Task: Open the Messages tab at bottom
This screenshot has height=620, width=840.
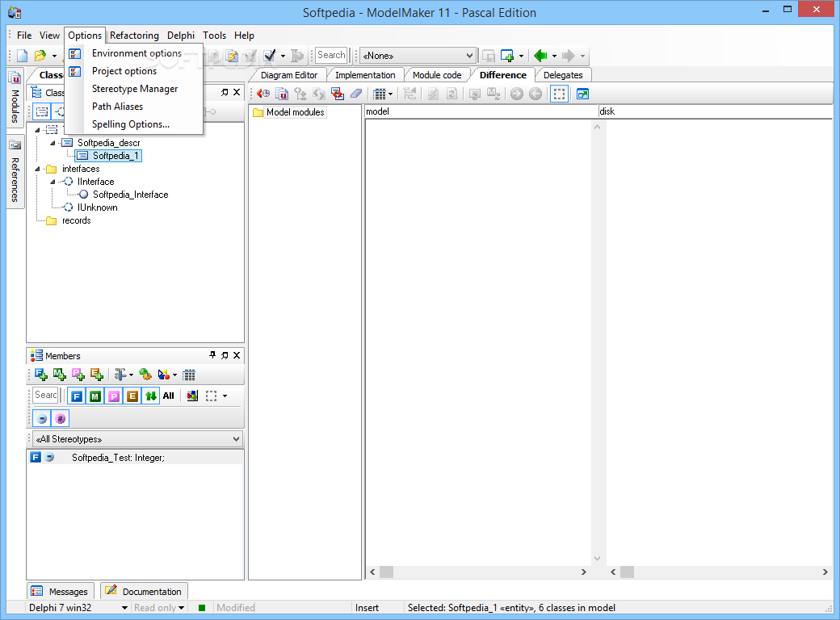Action: click(x=61, y=592)
